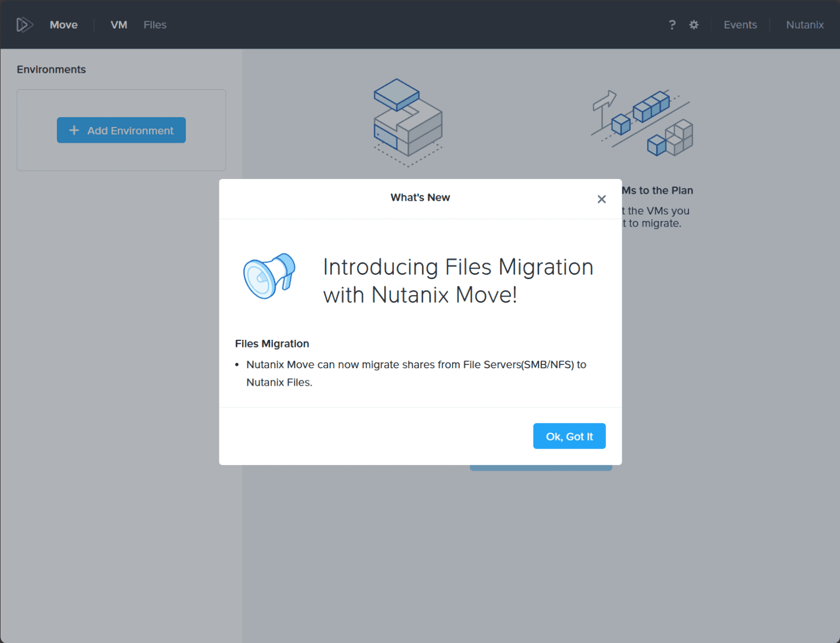840x643 pixels.
Task: Open help via the question mark icon
Action: pyautogui.click(x=672, y=25)
